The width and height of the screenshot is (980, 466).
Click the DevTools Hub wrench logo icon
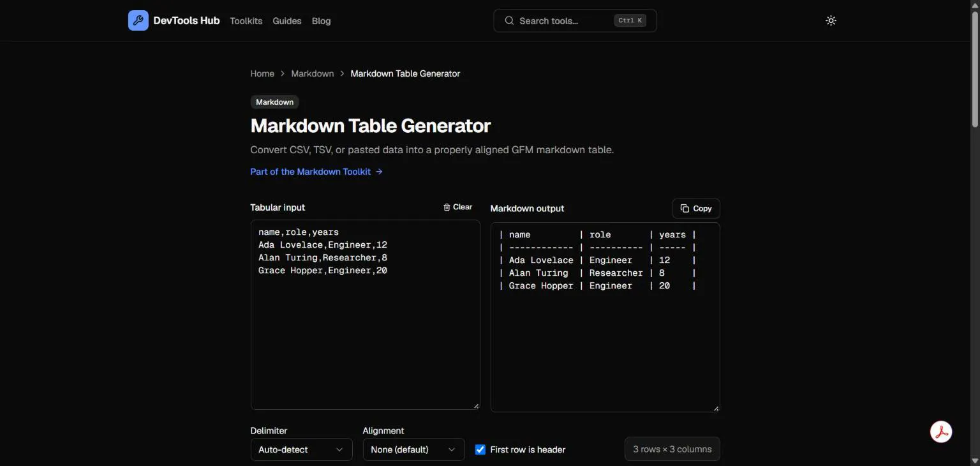(138, 20)
